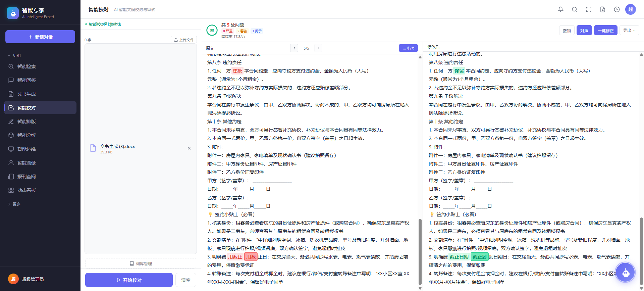Click the 上传文件 upload button

click(184, 40)
